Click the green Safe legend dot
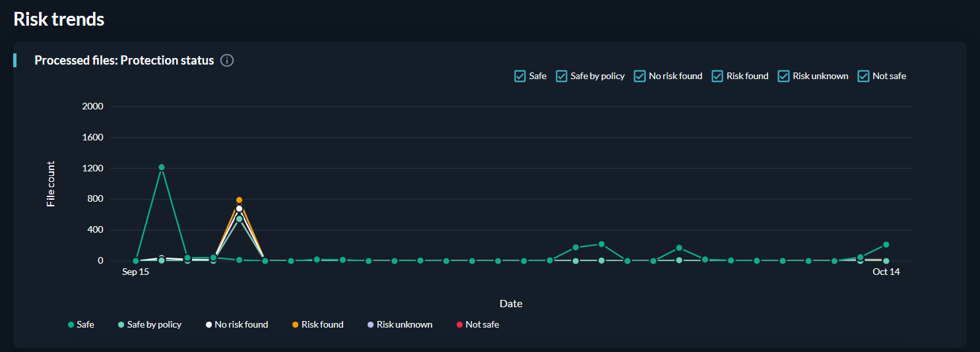This screenshot has height=352, width=980. pyautogui.click(x=71, y=324)
